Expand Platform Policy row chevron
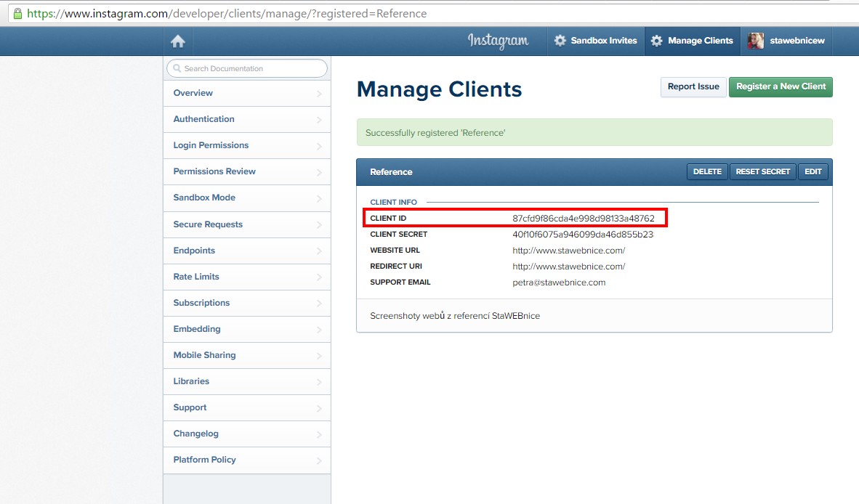The image size is (859, 504). click(319, 460)
